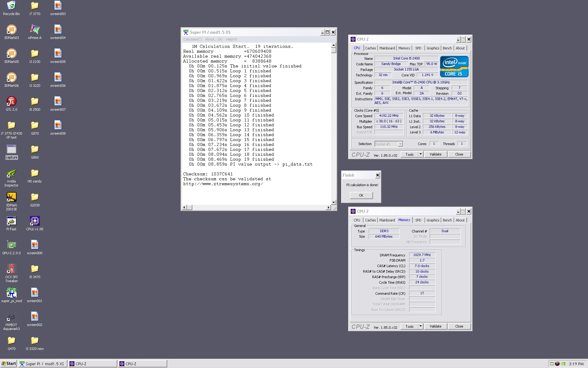The height and width of the screenshot is (368, 588).
Task: Click Validate in lower CPU-Z window
Action: [435, 326]
